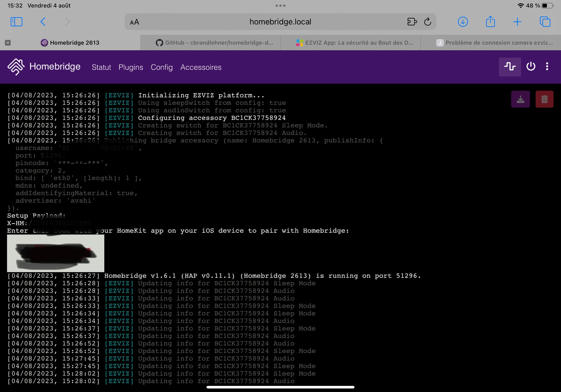The image size is (561, 392).
Task: Tap the extensions puzzle icon in address bar
Action: pyautogui.click(x=412, y=22)
